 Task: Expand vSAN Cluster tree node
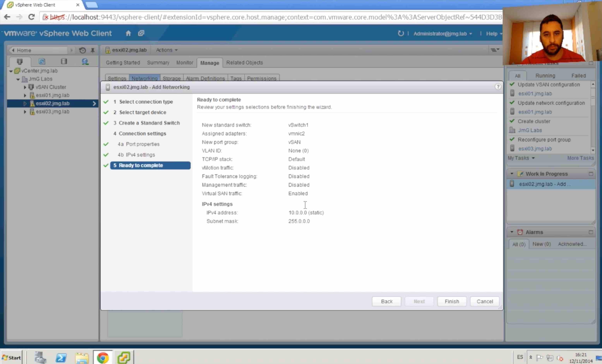[25, 87]
